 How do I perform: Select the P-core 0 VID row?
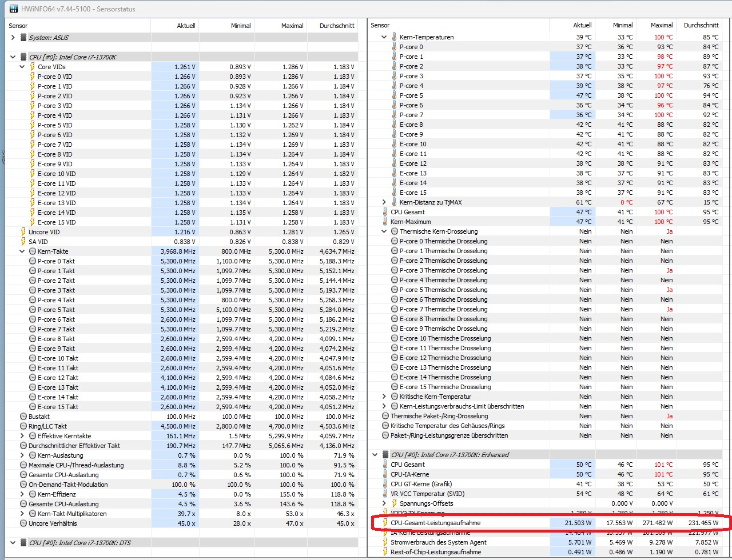182,77
